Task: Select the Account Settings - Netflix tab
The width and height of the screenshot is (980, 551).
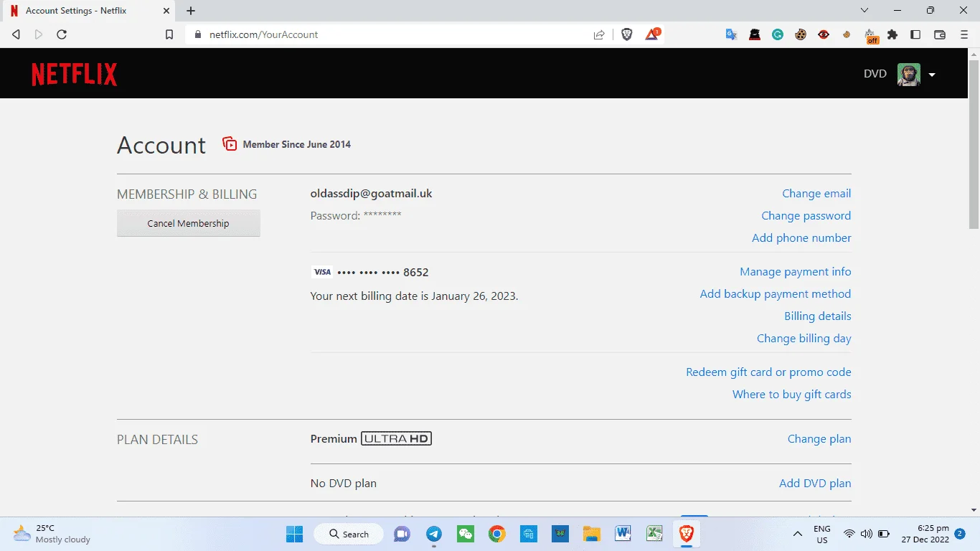Action: click(x=89, y=11)
